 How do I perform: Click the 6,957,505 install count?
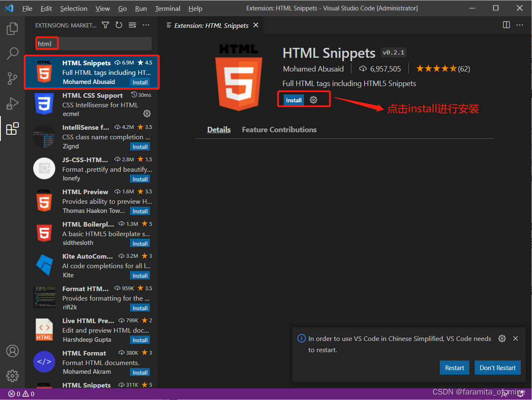[x=380, y=69]
